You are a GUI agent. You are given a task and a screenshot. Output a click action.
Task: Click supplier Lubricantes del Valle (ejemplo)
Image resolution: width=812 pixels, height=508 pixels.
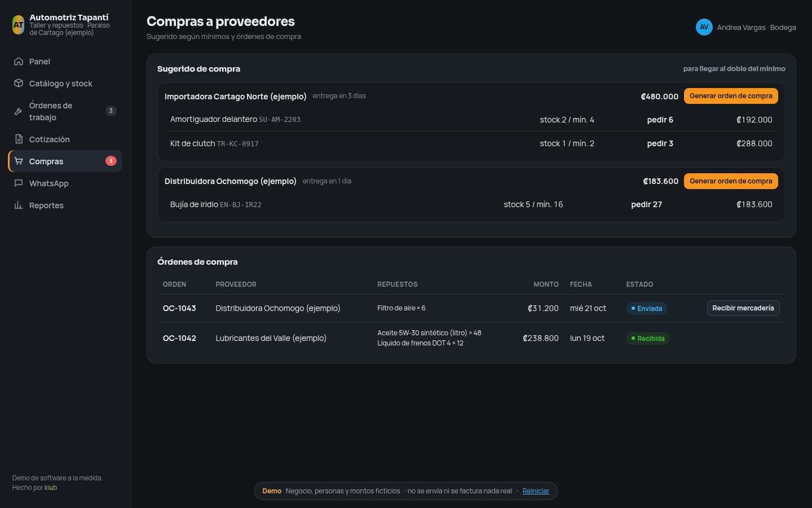[x=271, y=338]
